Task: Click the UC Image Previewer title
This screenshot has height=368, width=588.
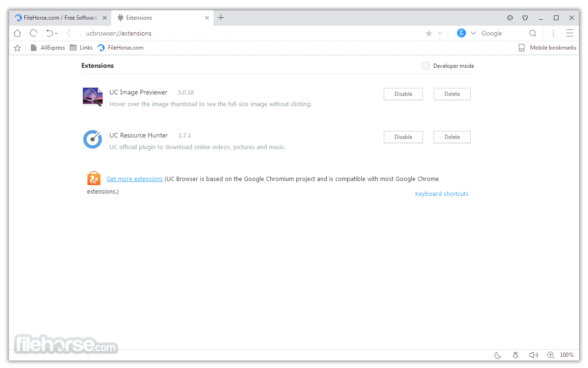Action: click(138, 92)
